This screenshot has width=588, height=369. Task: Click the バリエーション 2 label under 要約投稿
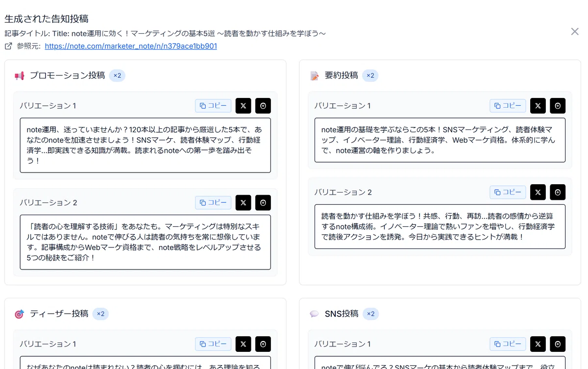343,192
